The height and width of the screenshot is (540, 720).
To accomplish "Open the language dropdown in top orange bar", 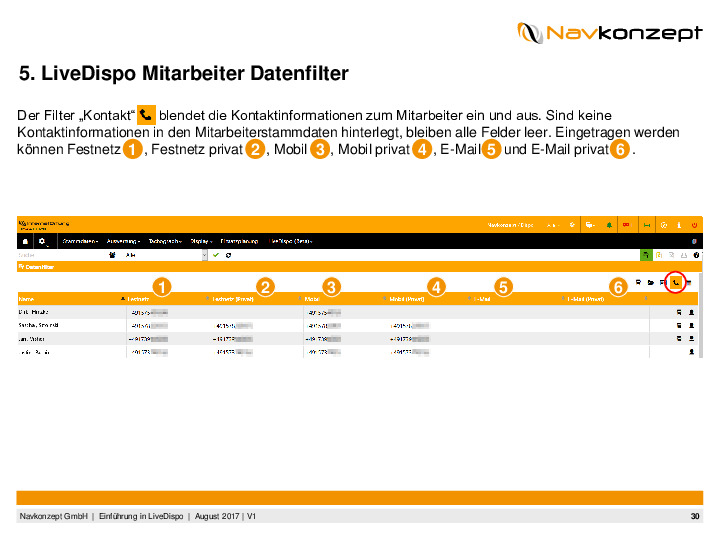I will pos(552,225).
